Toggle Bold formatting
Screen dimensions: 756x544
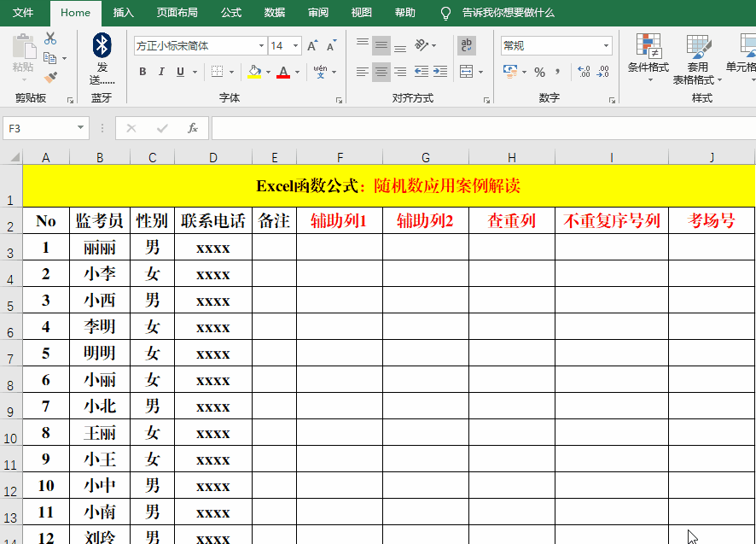(142, 72)
